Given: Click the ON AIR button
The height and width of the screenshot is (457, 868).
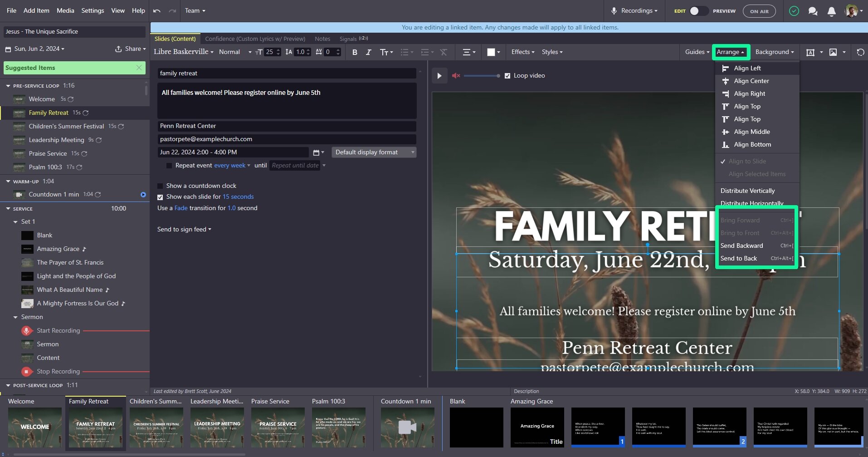Looking at the screenshot, I should pos(759,11).
